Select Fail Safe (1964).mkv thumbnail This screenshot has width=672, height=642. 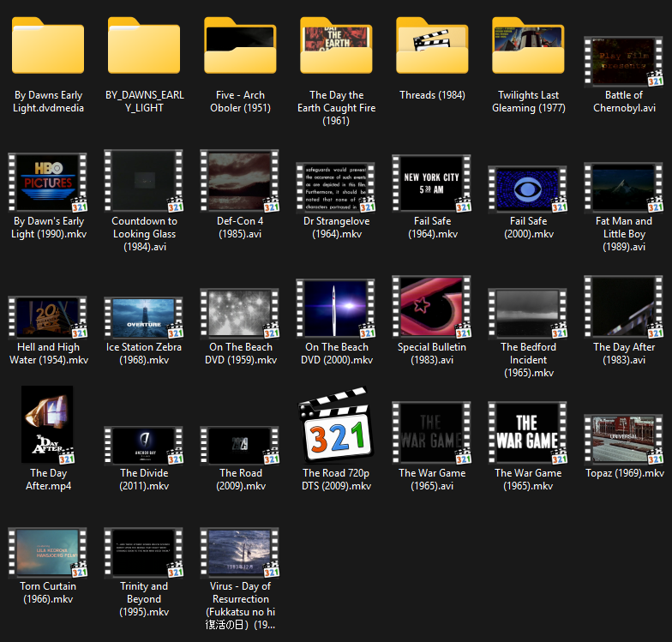[432, 183]
